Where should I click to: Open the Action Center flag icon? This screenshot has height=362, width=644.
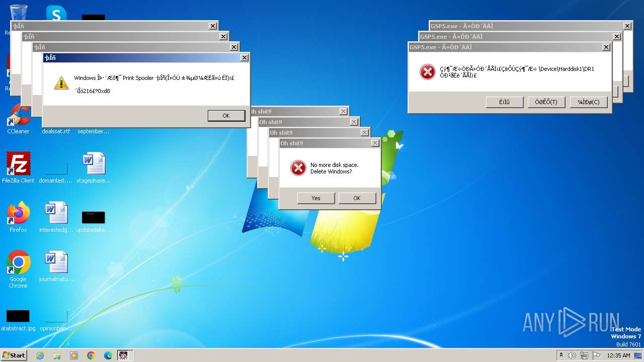click(x=596, y=355)
